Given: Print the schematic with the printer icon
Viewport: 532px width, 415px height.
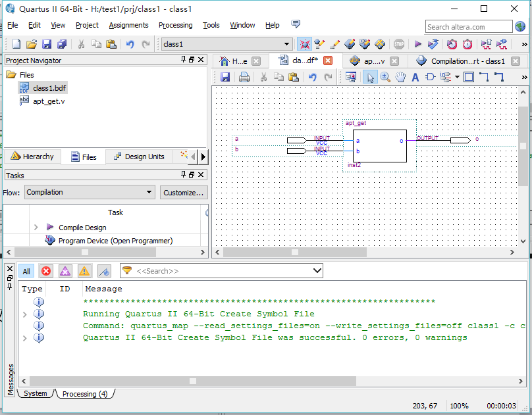Looking at the screenshot, I should (x=244, y=77).
